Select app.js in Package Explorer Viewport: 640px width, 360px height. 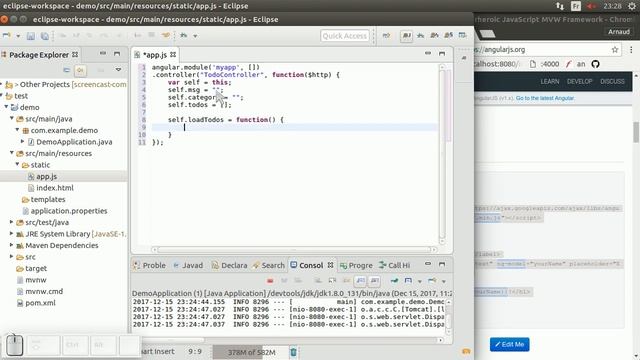[x=46, y=176]
